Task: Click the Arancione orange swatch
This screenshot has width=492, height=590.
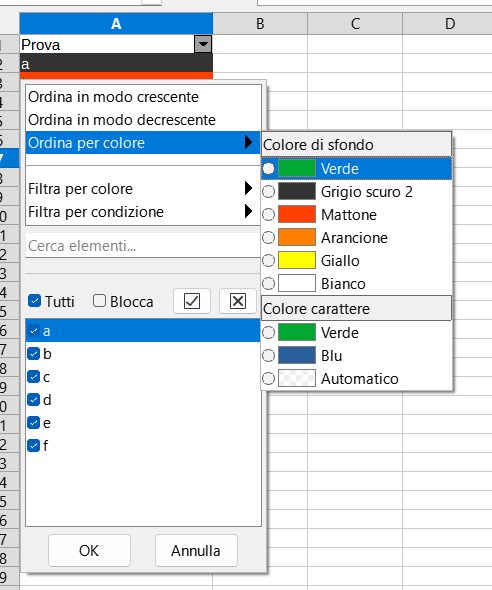Action: pyautogui.click(x=297, y=237)
